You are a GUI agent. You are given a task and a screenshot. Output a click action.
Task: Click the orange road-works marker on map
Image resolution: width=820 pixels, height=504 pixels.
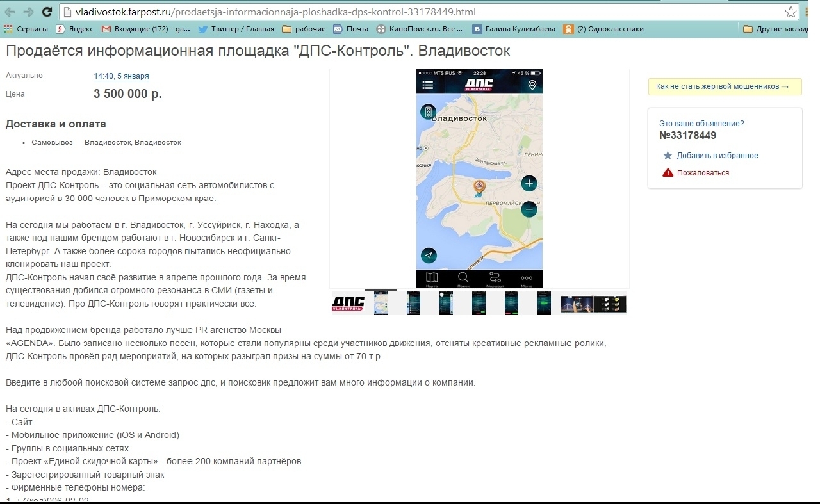pyautogui.click(x=479, y=187)
